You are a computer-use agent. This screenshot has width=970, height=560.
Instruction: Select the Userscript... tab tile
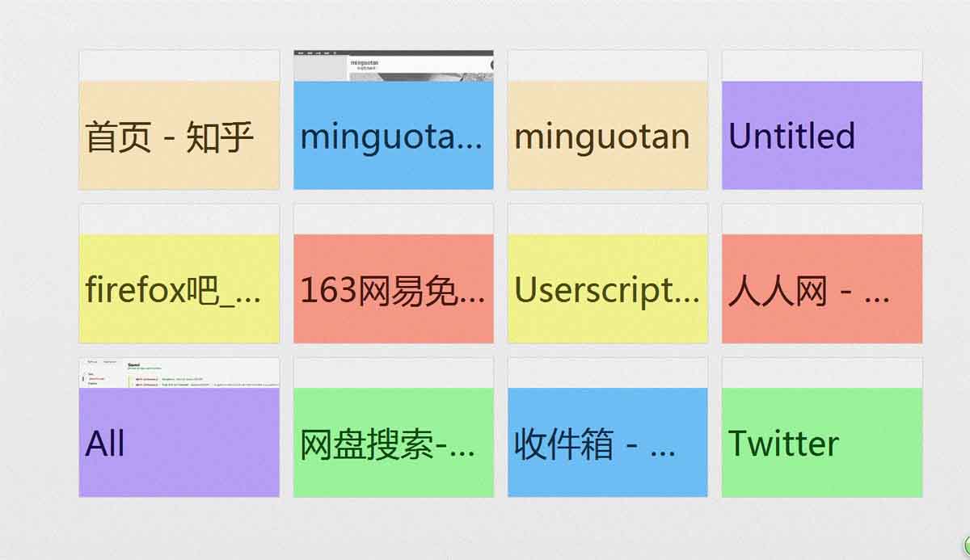pos(608,274)
